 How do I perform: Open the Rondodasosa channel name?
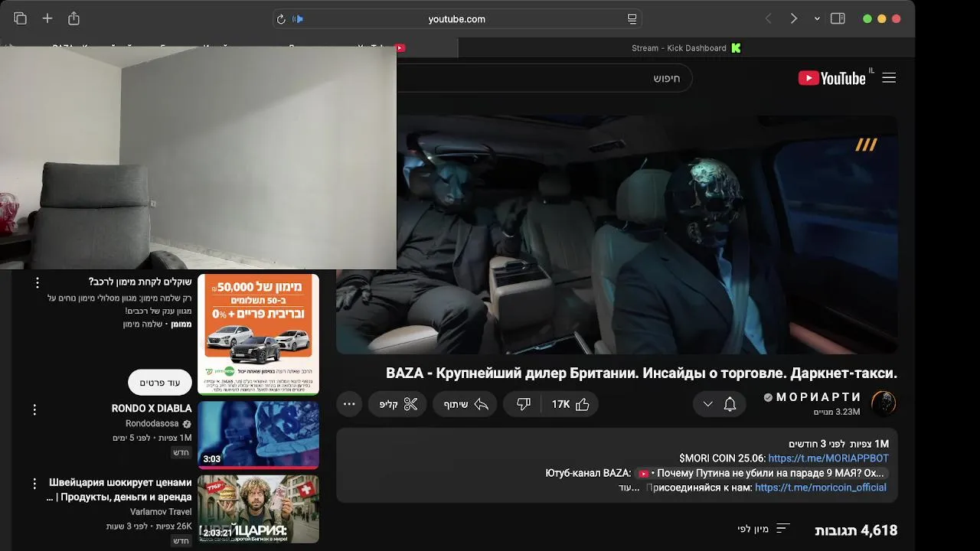(x=152, y=423)
